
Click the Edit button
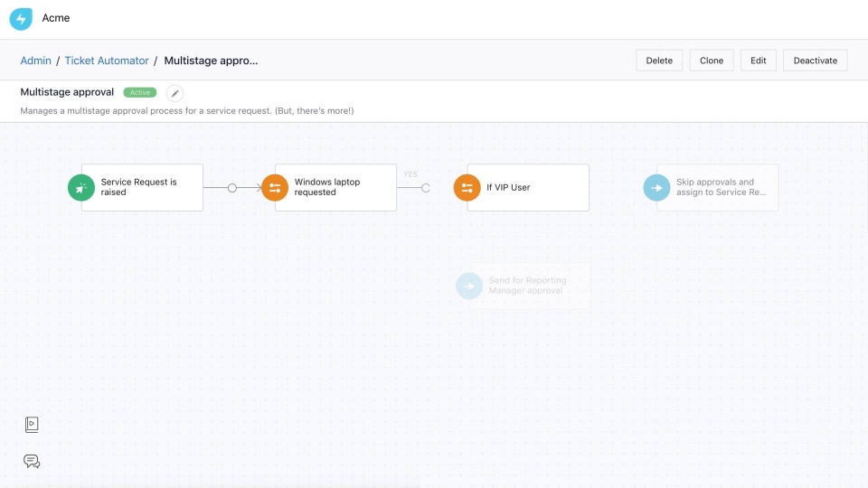pos(758,61)
